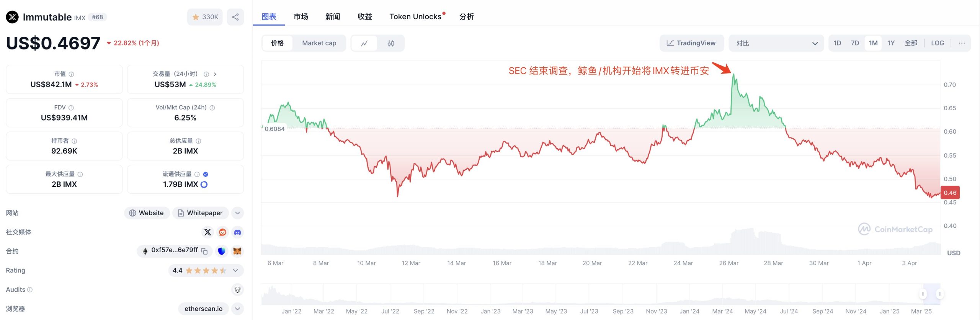Click the share icon button
This screenshot has height=320, width=980.
coord(235,17)
